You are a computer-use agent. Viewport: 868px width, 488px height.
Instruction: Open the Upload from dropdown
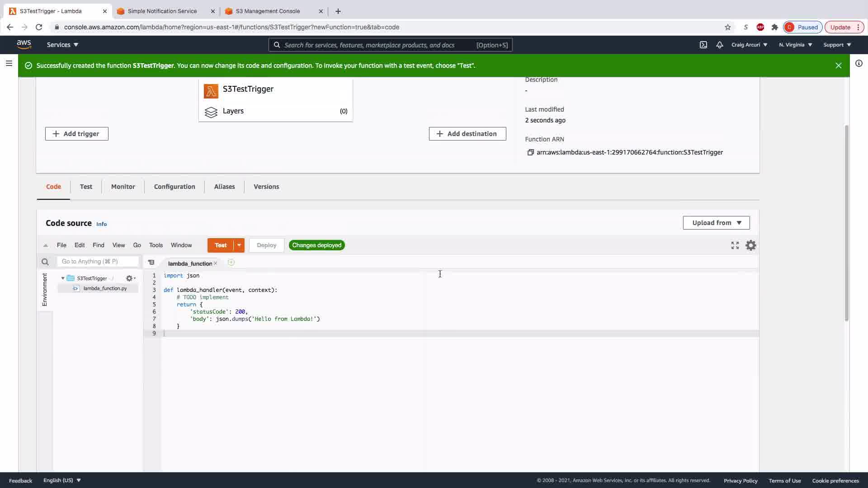click(716, 223)
